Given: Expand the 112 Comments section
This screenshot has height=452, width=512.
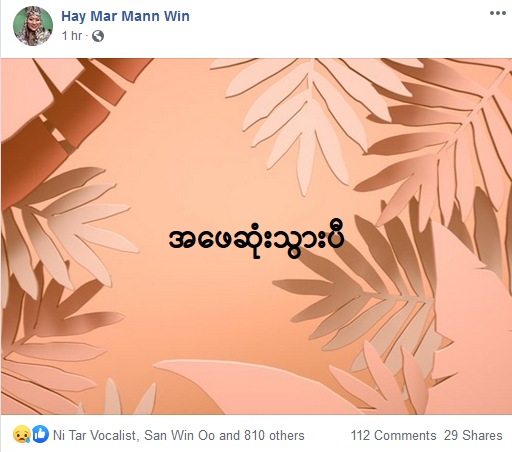Looking at the screenshot, I should click(x=393, y=435).
